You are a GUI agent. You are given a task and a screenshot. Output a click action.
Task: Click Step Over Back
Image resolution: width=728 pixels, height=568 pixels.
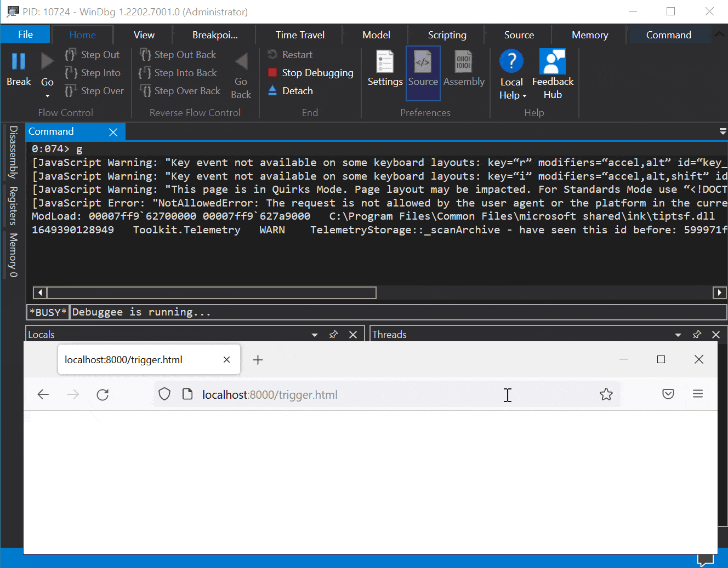179,91
